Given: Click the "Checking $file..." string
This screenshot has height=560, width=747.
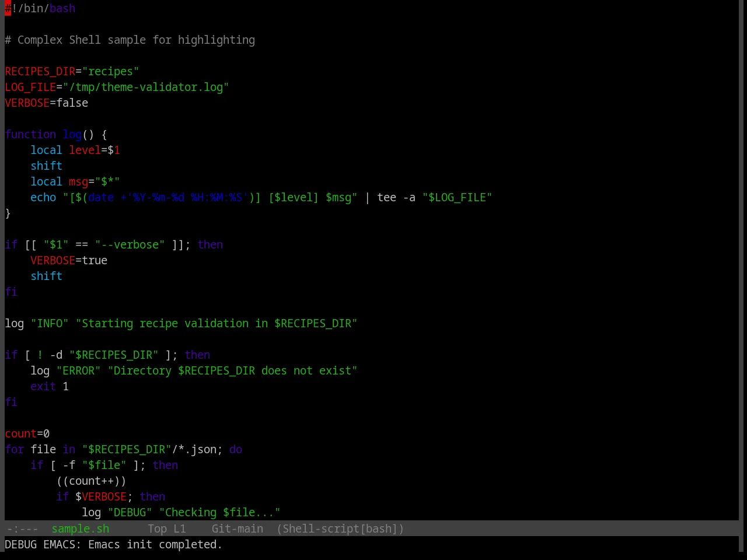Looking at the screenshot, I should (x=220, y=512).
